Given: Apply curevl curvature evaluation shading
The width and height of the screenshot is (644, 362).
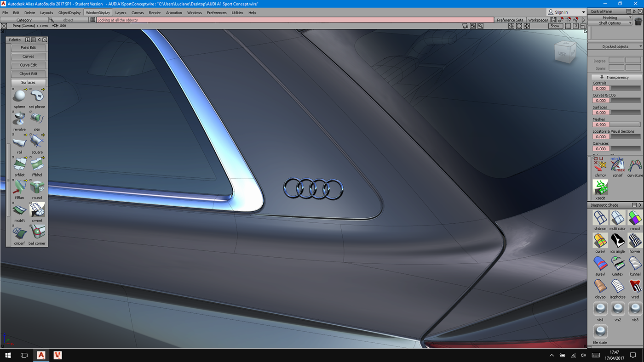Looking at the screenshot, I should pyautogui.click(x=600, y=241).
